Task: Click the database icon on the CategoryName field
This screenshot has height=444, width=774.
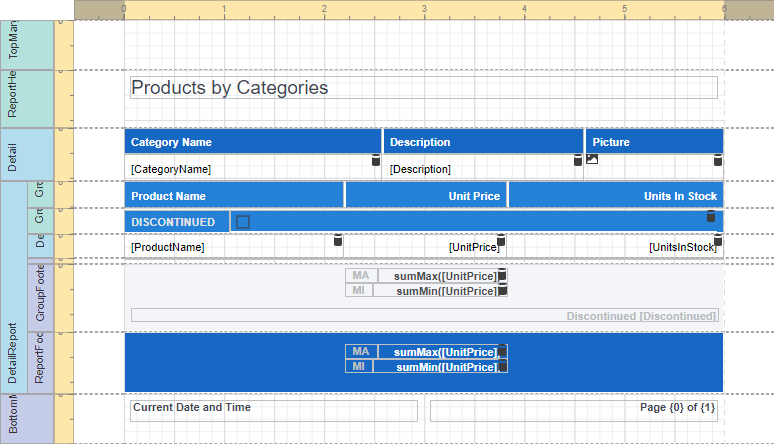Action: pos(376,161)
